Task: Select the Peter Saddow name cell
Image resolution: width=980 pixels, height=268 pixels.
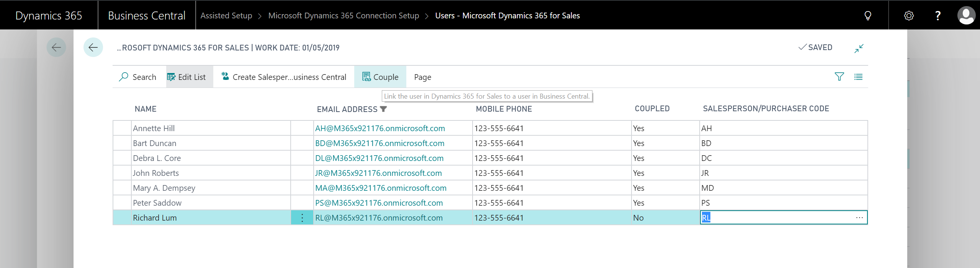Action: click(211, 203)
